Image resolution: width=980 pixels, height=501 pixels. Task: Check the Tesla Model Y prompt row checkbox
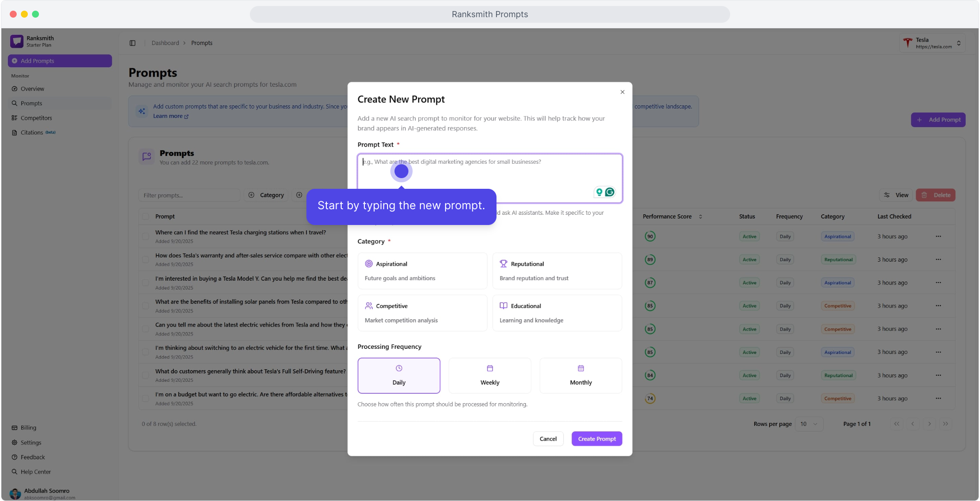(146, 283)
